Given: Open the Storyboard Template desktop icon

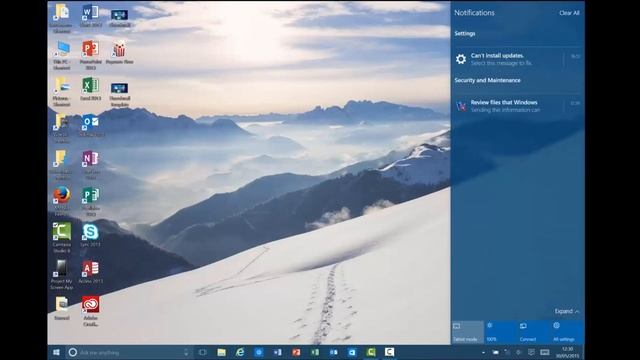Looking at the screenshot, I should 120,94.
